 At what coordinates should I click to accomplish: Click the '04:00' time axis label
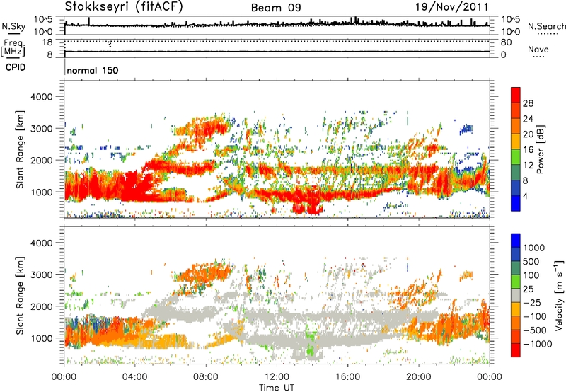click(135, 377)
